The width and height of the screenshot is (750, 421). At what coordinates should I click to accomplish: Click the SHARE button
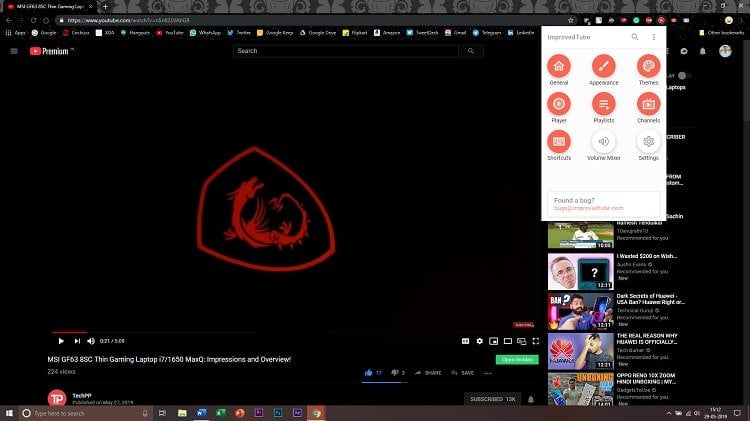[428, 373]
